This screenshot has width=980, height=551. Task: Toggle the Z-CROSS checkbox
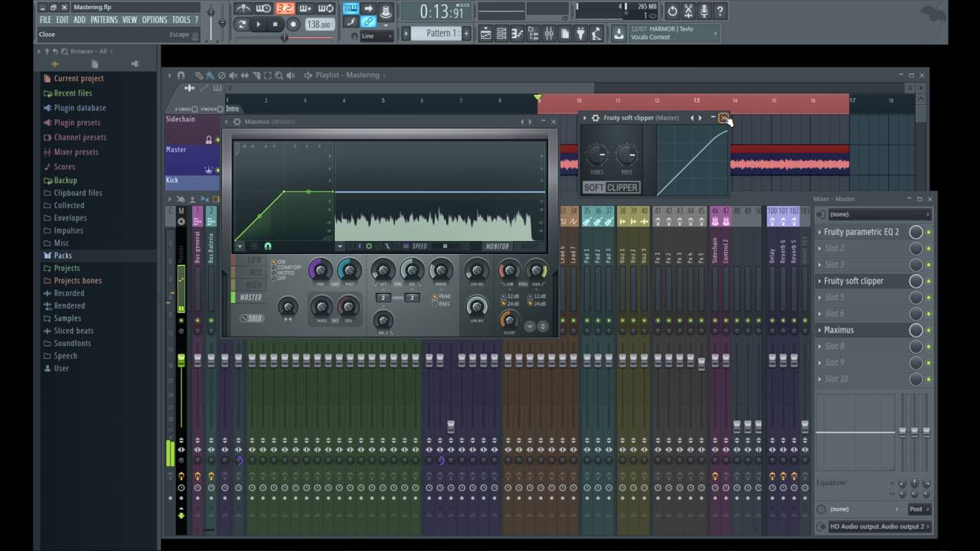(x=194, y=109)
